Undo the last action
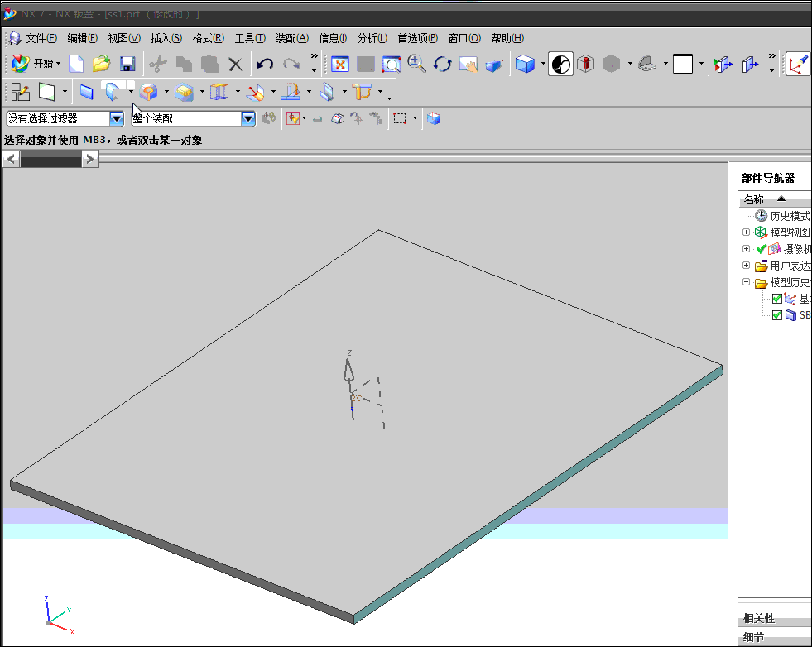The height and width of the screenshot is (647, 812). [265, 65]
